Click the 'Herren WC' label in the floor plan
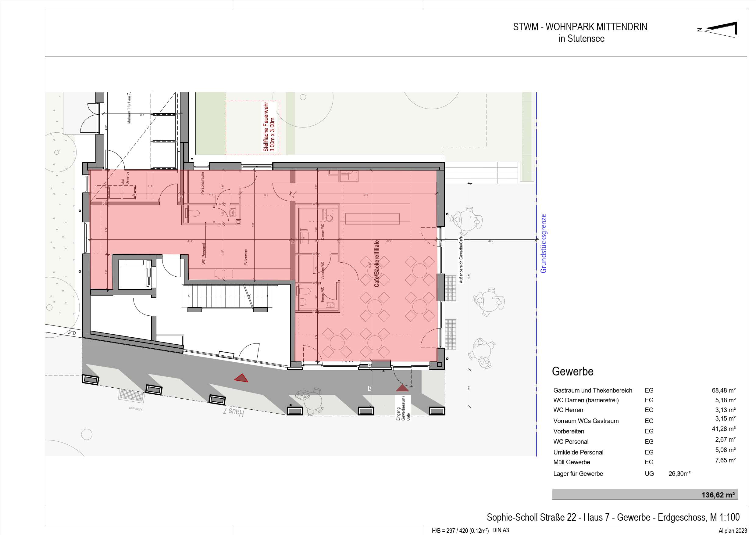This screenshot has height=535, width=756. pos(323,294)
